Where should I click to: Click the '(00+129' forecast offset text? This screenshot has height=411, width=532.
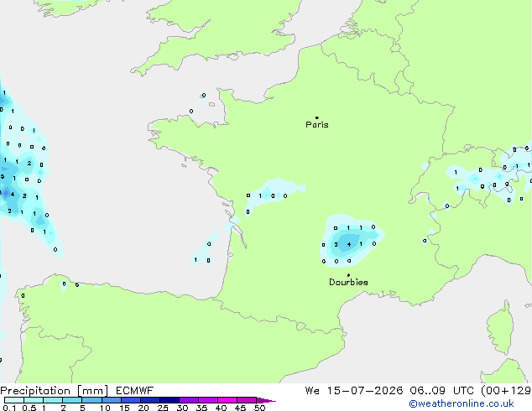tap(506, 391)
